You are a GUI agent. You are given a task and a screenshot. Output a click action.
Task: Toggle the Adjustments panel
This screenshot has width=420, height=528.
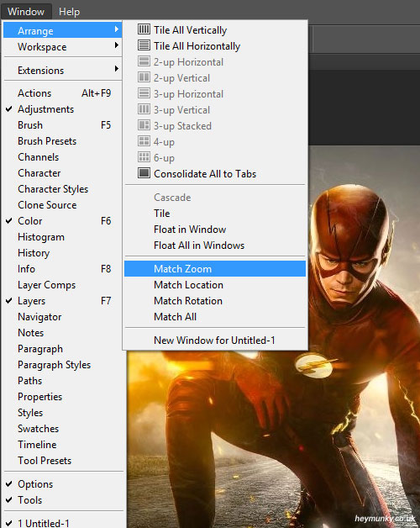coord(63,109)
